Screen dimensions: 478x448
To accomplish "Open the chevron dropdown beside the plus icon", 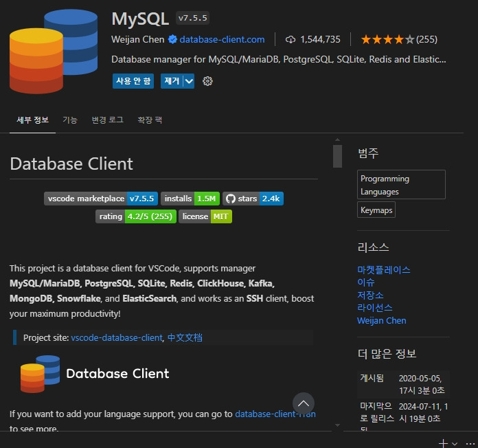I will [x=455, y=444].
